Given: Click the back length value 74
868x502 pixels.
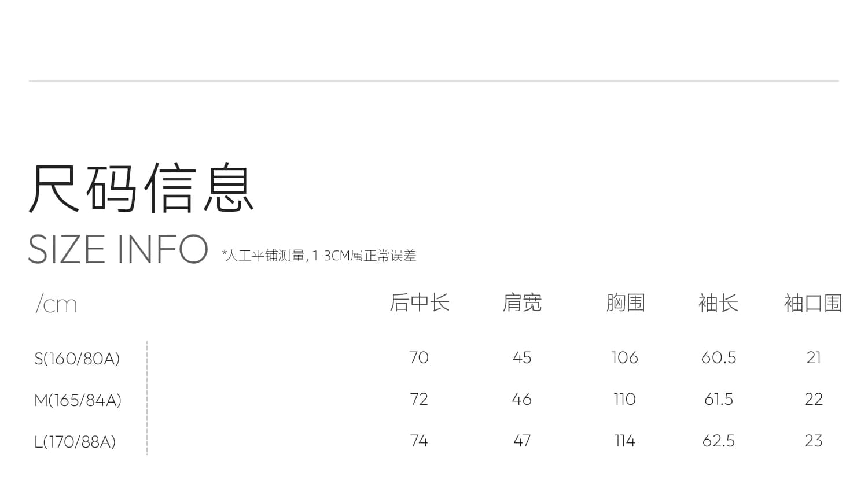Looking at the screenshot, I should pos(419,441).
